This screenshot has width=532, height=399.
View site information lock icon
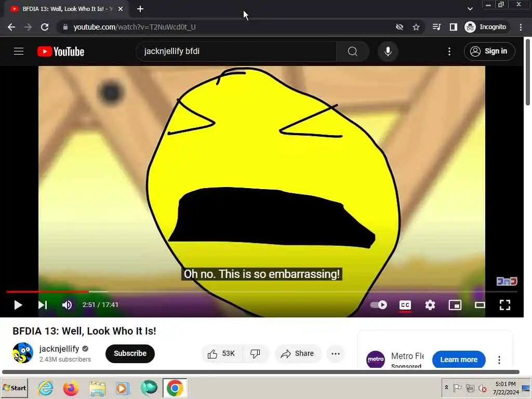point(65,27)
